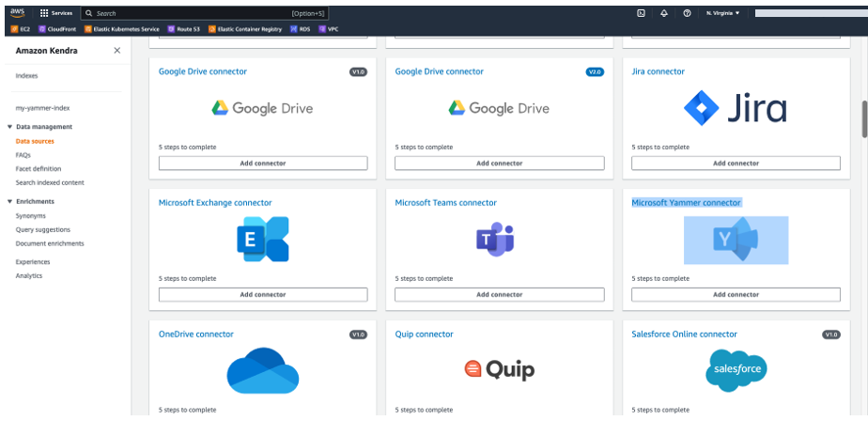Viewport: 868px width, 436px height.
Task: Open Analytics in the sidebar
Action: [x=29, y=276]
